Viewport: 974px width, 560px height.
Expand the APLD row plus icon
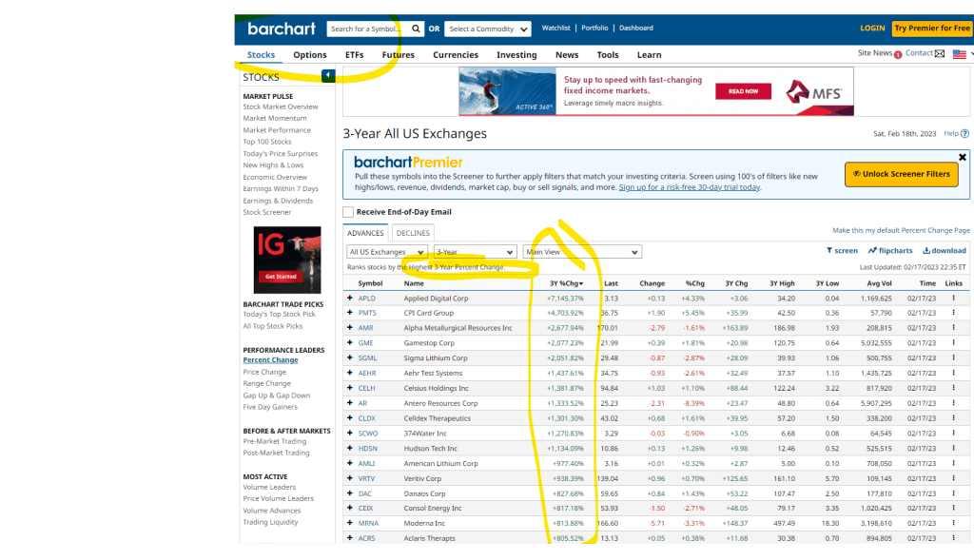[x=350, y=299]
